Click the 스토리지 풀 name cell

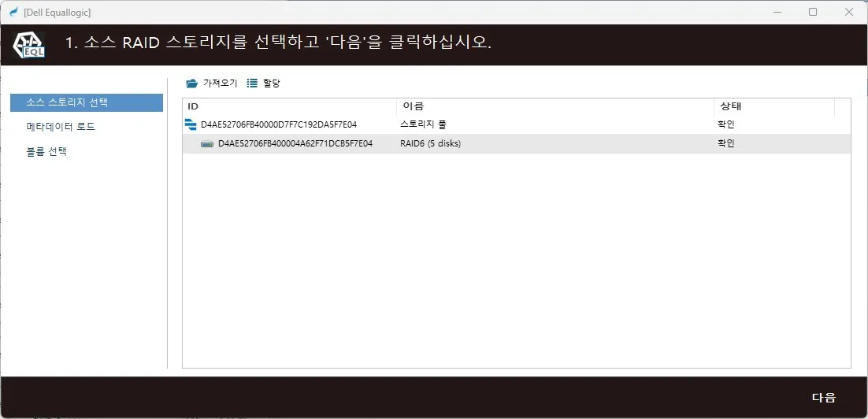[x=423, y=124]
